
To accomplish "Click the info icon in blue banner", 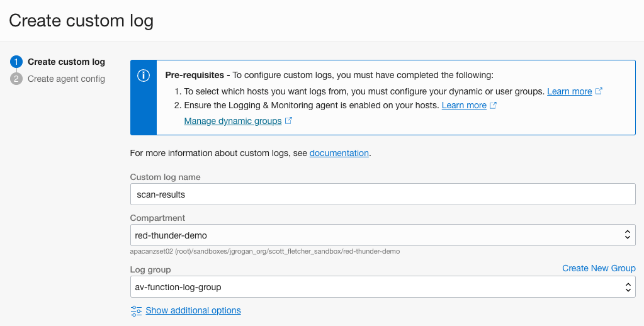I will (x=144, y=76).
